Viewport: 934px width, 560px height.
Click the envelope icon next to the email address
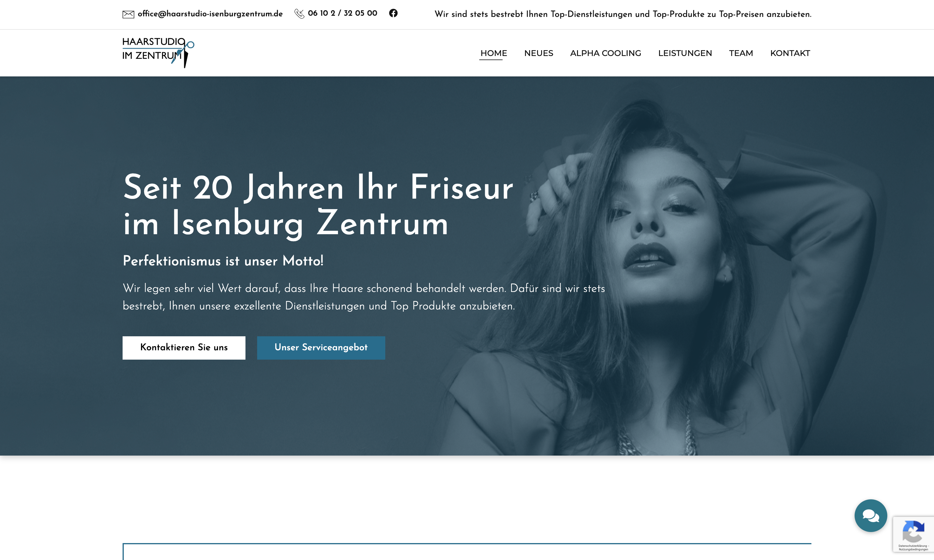pos(129,14)
